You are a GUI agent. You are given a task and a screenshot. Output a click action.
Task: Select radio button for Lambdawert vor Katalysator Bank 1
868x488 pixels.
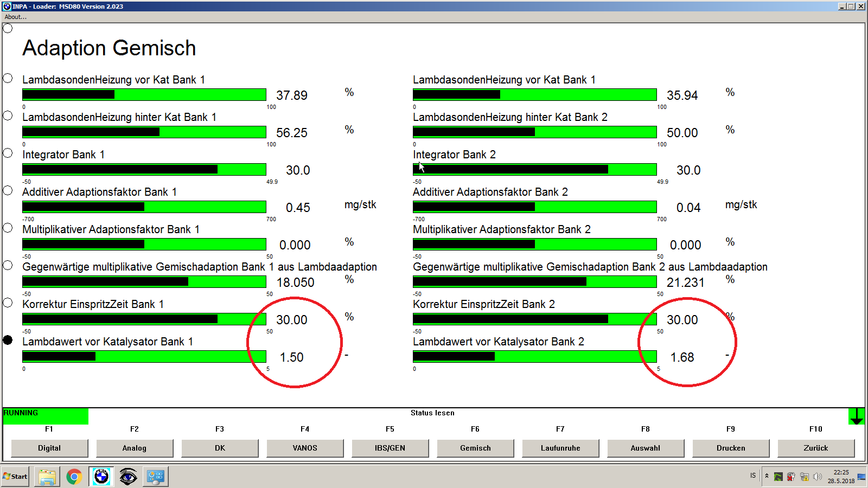point(8,340)
